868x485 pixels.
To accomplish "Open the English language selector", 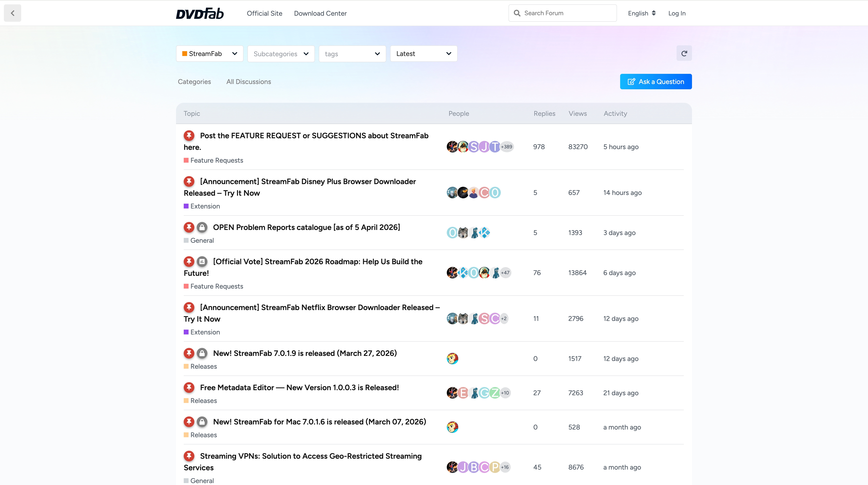I will pyautogui.click(x=642, y=13).
